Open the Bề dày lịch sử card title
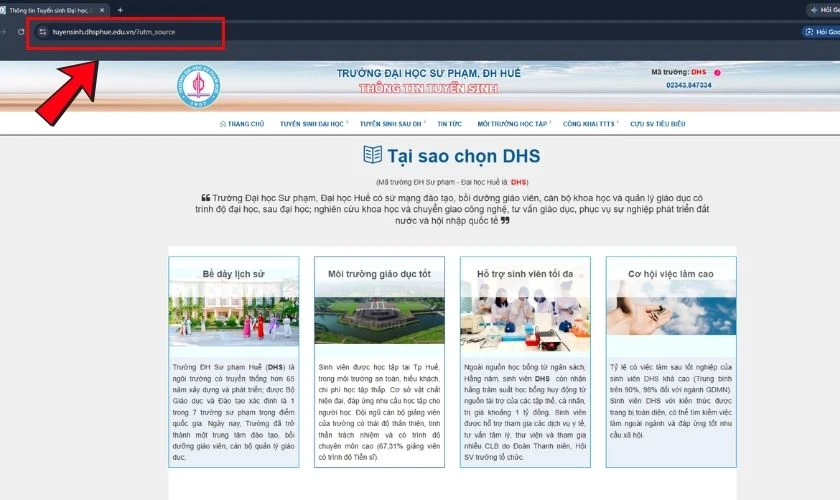This screenshot has height=500, width=840. pyautogui.click(x=234, y=274)
